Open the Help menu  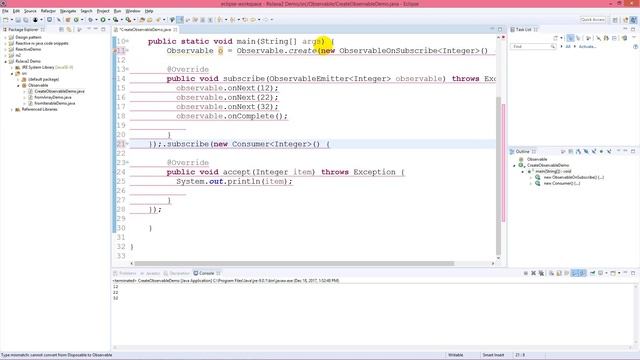(149, 11)
